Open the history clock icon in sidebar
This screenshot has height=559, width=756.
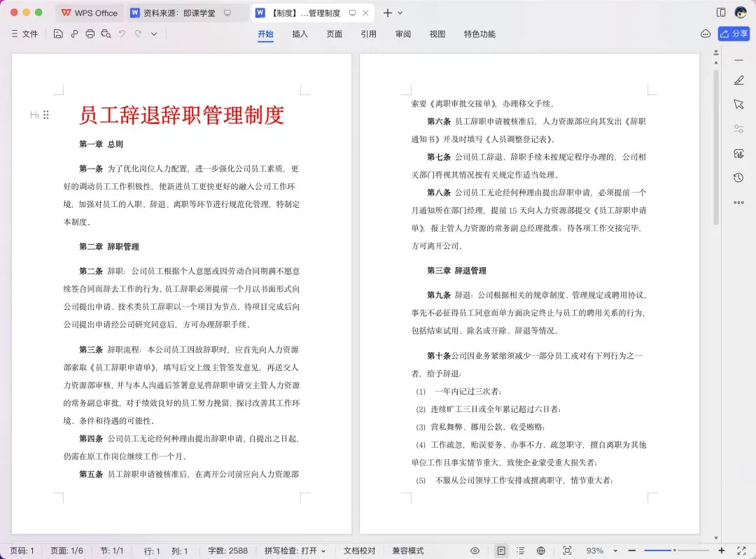pos(738,178)
